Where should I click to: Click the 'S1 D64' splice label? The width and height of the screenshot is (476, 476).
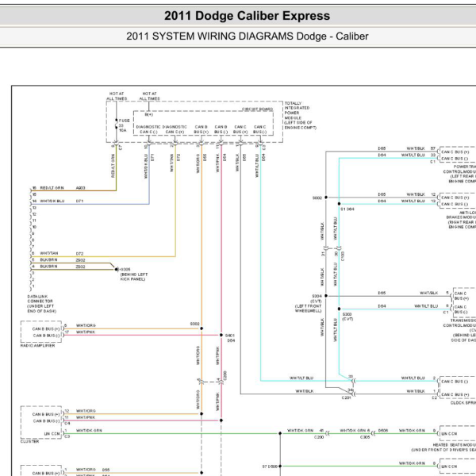[x=347, y=209]
